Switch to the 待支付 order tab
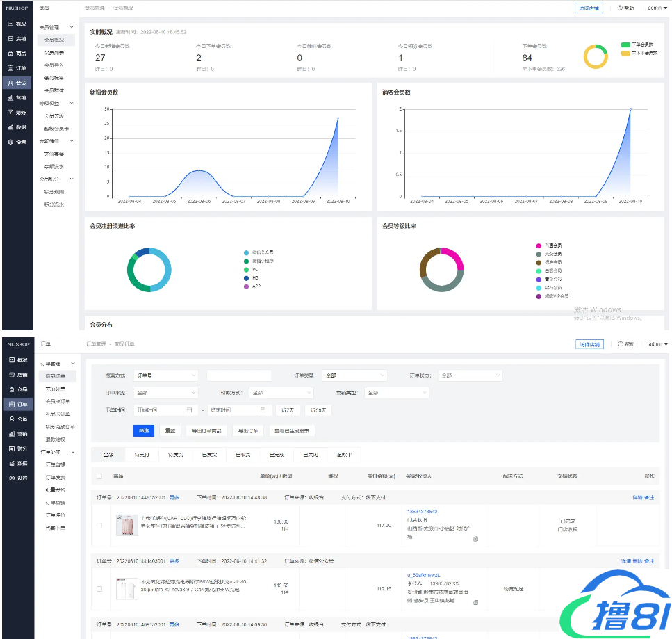672x639 pixels. point(142,455)
